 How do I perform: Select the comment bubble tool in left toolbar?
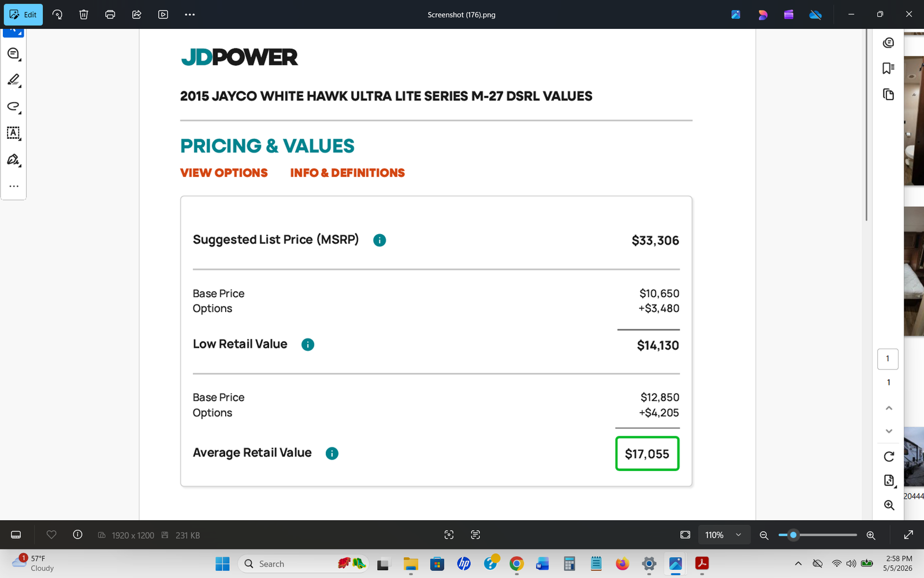point(13,54)
